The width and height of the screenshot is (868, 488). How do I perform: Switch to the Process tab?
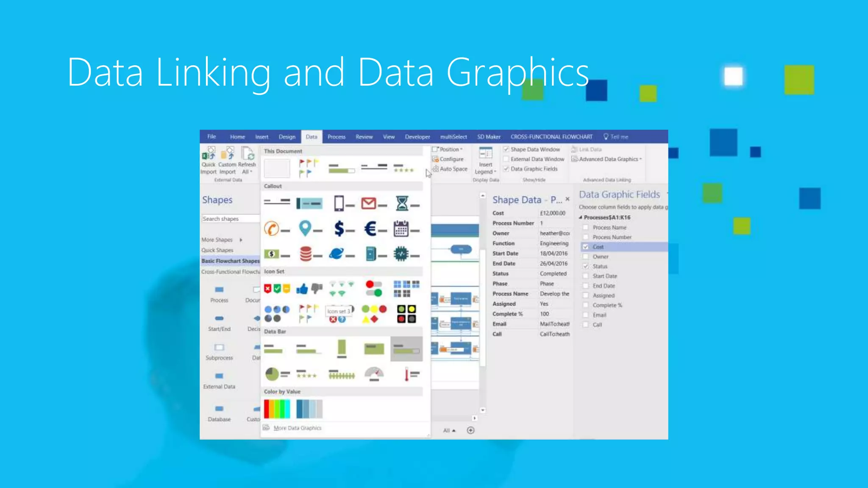point(337,137)
